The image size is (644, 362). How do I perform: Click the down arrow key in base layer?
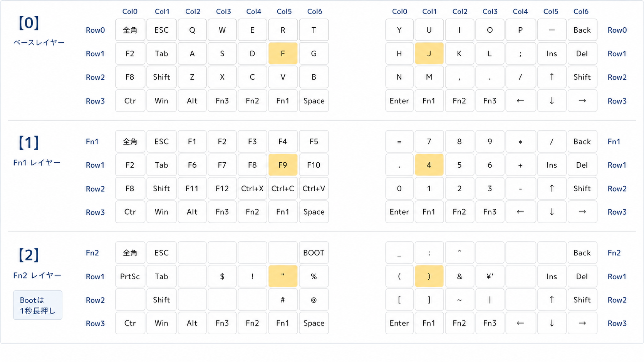click(x=552, y=101)
